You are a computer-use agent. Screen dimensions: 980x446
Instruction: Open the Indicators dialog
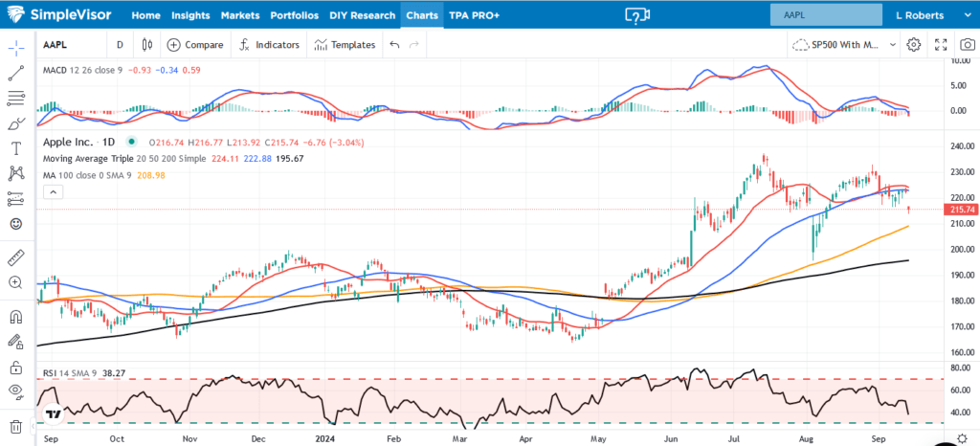click(x=270, y=45)
